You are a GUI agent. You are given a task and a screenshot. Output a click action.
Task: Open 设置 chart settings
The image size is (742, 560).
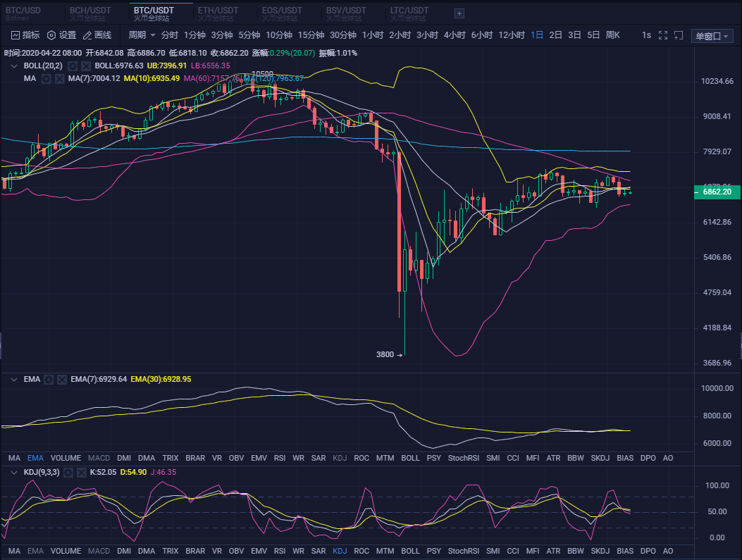click(x=61, y=35)
